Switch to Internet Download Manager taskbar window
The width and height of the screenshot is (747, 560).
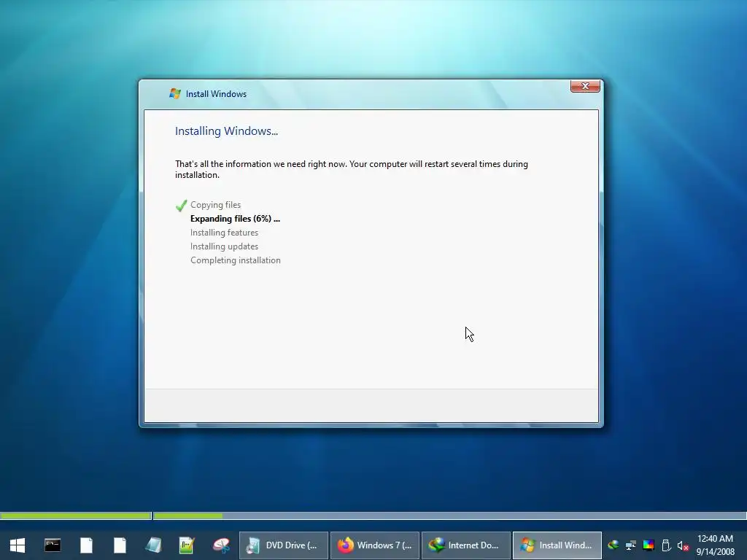click(x=466, y=545)
